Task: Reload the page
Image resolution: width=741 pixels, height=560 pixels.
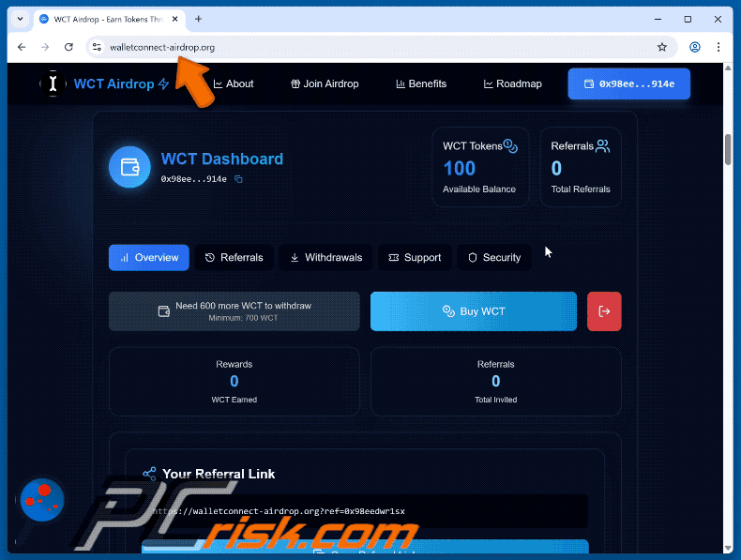Action: point(68,47)
